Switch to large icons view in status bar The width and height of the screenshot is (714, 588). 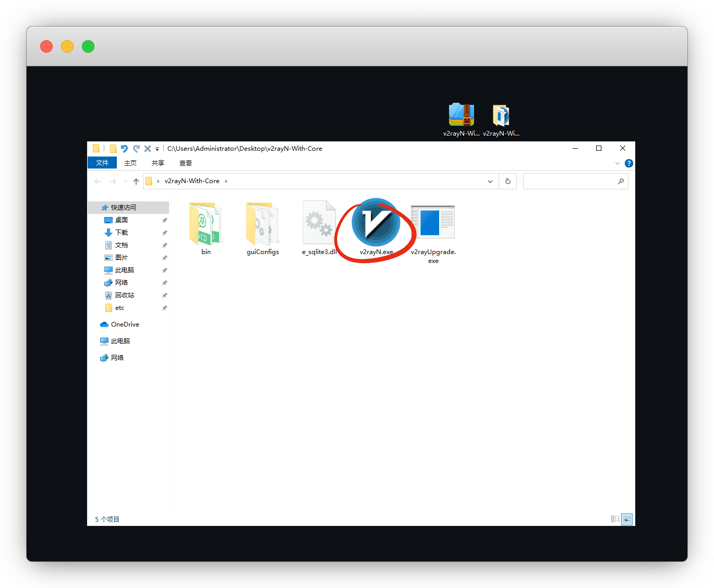627,519
